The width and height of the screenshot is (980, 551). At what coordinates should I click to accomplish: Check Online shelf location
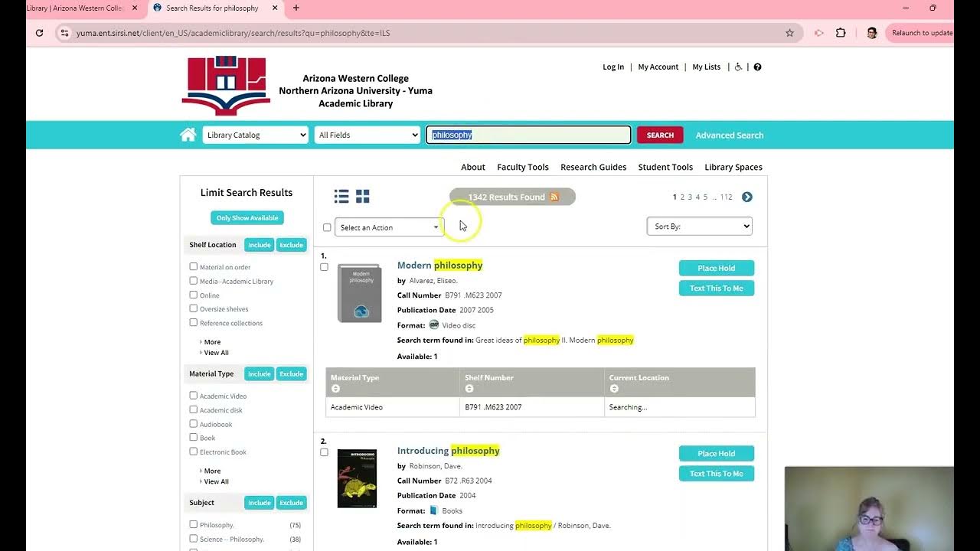(194, 295)
